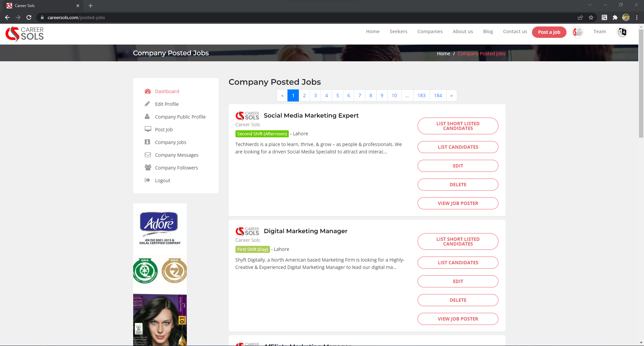Viewport: 644px width, 346px height.
Task: Click the Career Sols logo in header
Action: coord(24,34)
